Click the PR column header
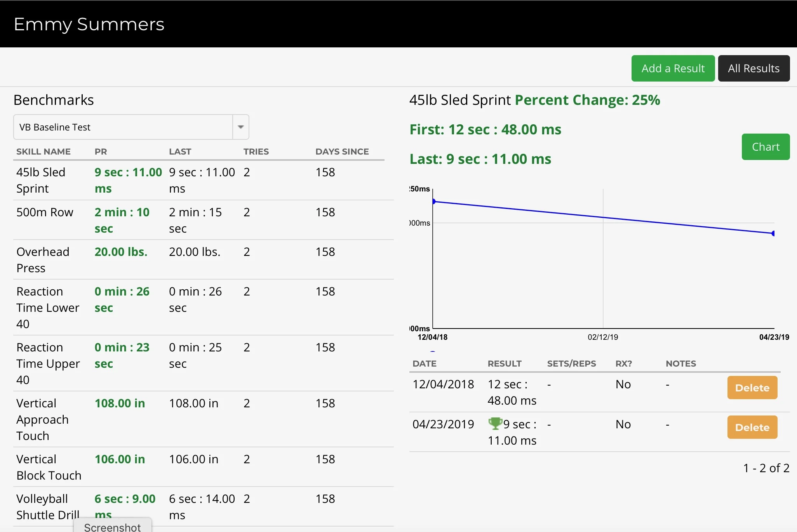 point(101,151)
